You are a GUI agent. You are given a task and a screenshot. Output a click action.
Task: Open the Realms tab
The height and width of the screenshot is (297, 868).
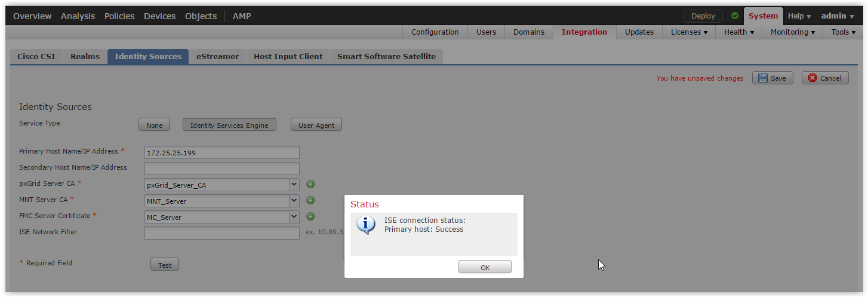[x=85, y=57]
